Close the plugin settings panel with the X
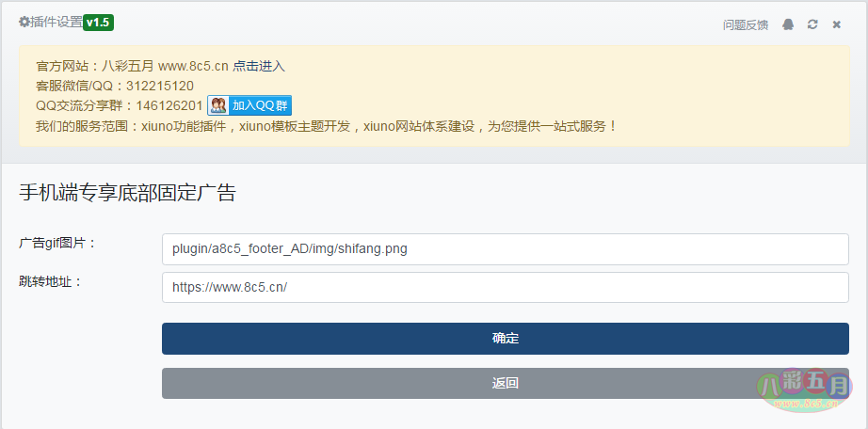Image resolution: width=868 pixels, height=429 pixels. click(836, 24)
